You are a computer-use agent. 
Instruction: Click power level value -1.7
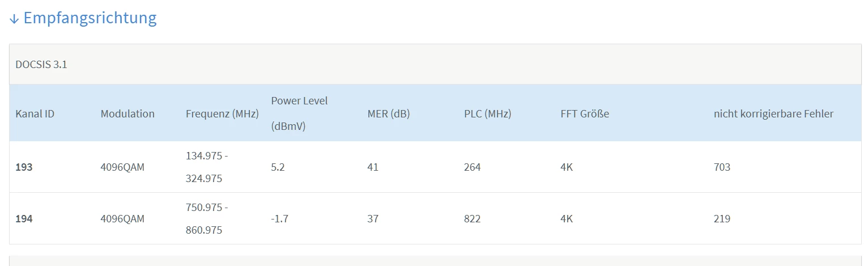280,218
